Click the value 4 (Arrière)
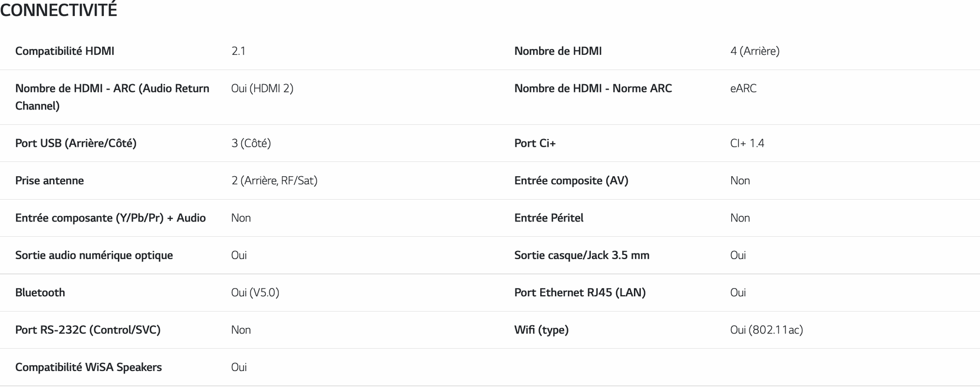Image resolution: width=980 pixels, height=387 pixels. [755, 51]
